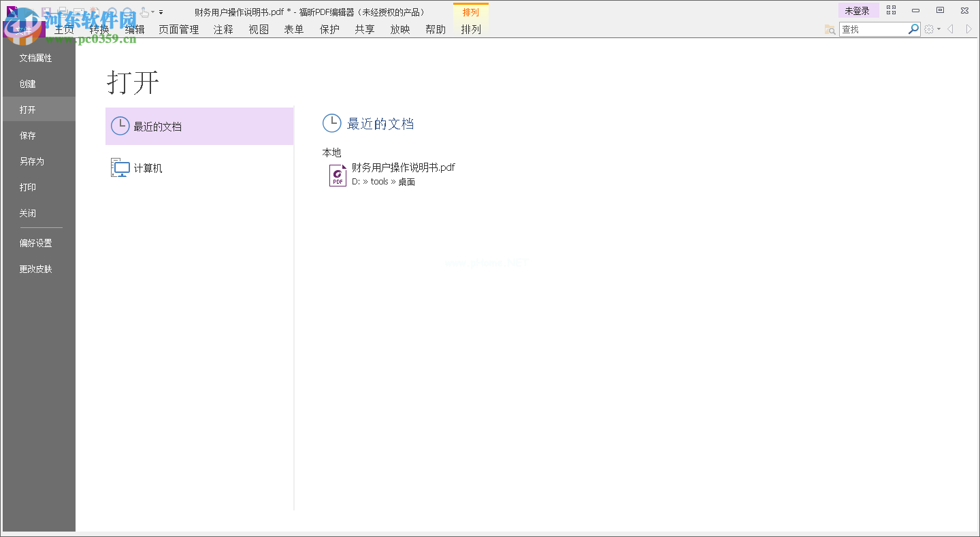Switch to the 保护 ribbon tab
The width and height of the screenshot is (980, 537).
point(329,29)
